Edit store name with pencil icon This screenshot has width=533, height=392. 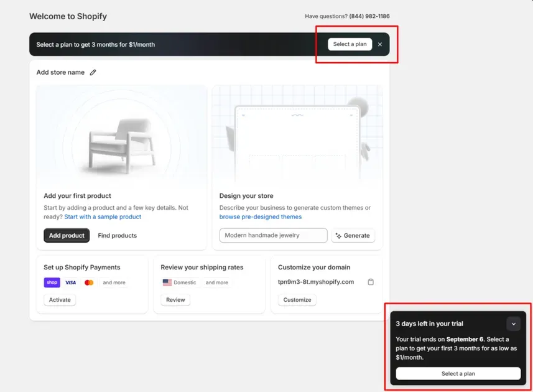pos(93,72)
